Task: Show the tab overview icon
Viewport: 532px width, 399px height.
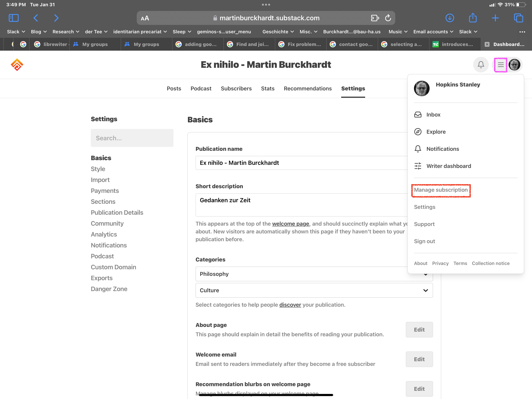Action: [x=518, y=18]
